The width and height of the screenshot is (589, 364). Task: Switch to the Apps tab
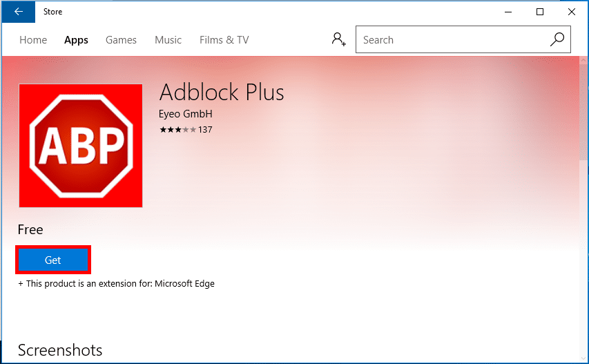[76, 40]
